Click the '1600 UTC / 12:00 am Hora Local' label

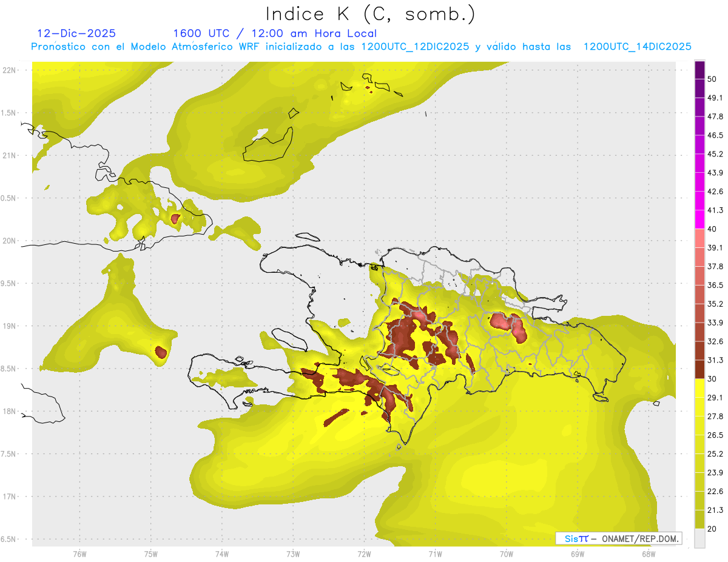(275, 33)
